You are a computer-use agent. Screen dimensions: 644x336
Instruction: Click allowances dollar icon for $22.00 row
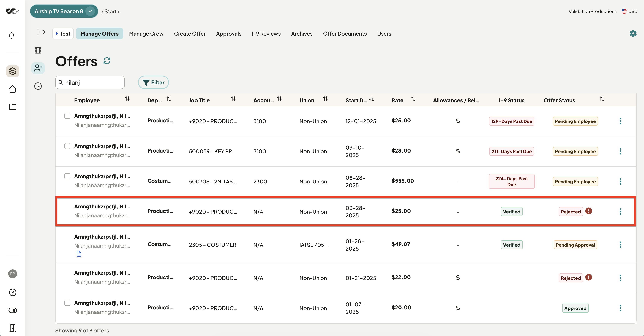458,278
